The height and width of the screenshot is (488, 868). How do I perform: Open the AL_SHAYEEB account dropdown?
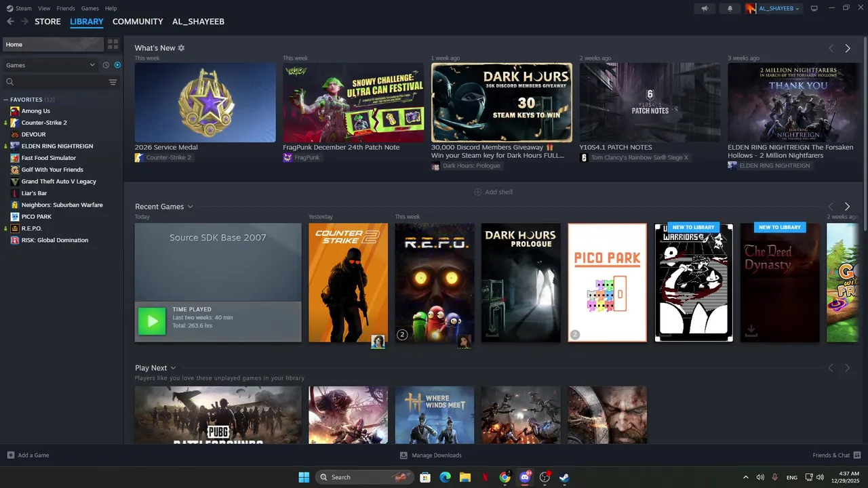click(774, 8)
